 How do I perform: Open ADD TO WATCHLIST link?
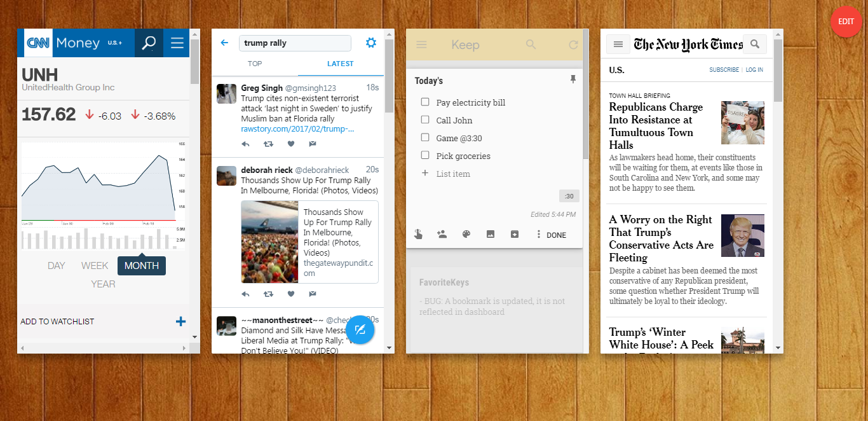click(57, 322)
